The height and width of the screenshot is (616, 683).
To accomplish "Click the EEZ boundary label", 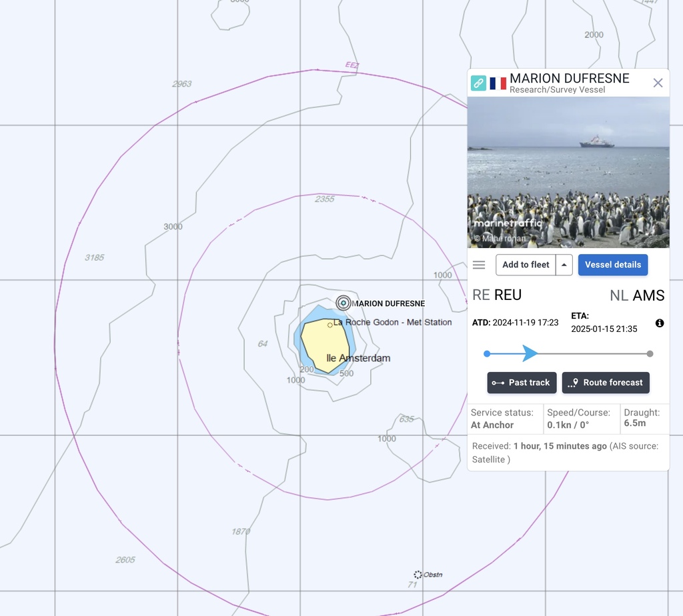I will click(x=352, y=65).
